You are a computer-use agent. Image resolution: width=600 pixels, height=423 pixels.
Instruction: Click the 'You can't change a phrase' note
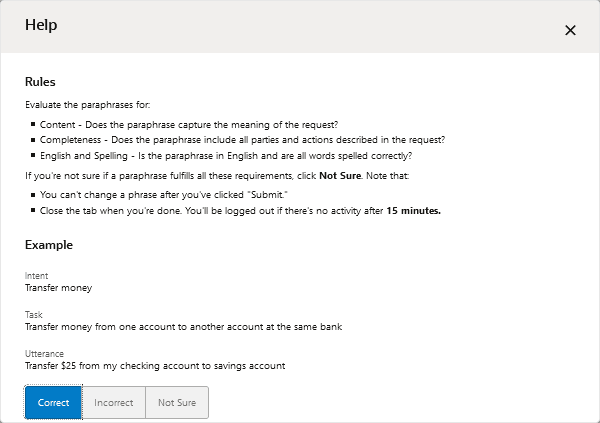pyautogui.click(x=154, y=194)
